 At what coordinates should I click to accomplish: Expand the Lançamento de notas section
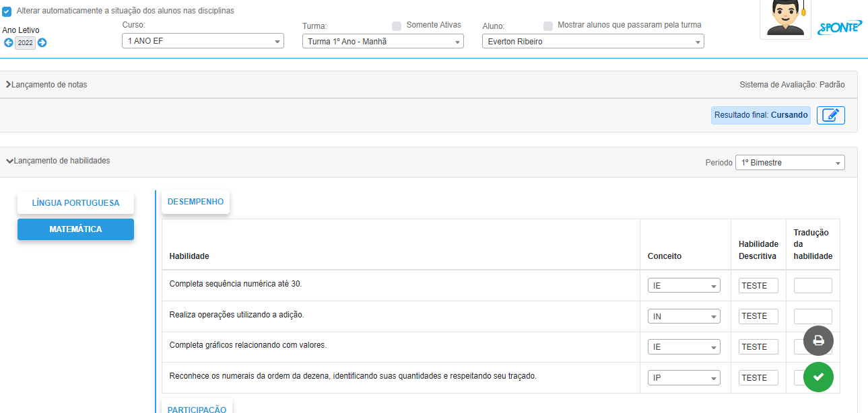tap(47, 85)
